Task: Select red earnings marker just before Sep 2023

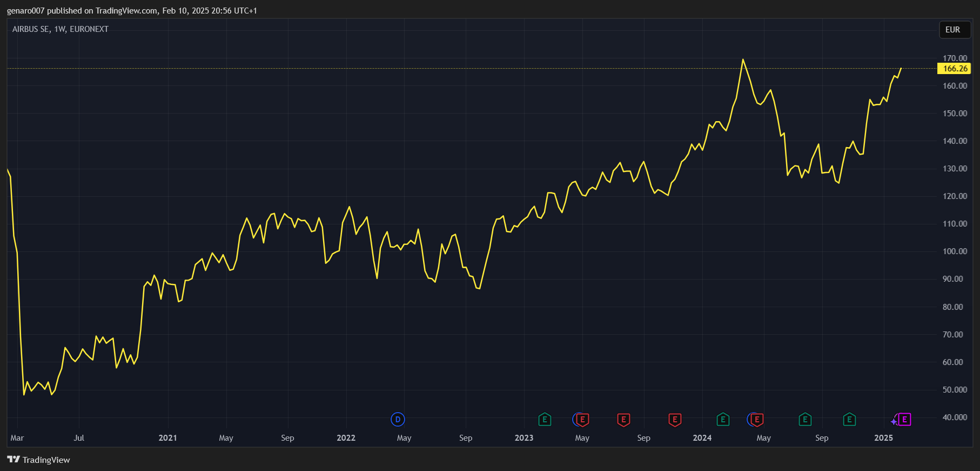Action: (x=623, y=420)
